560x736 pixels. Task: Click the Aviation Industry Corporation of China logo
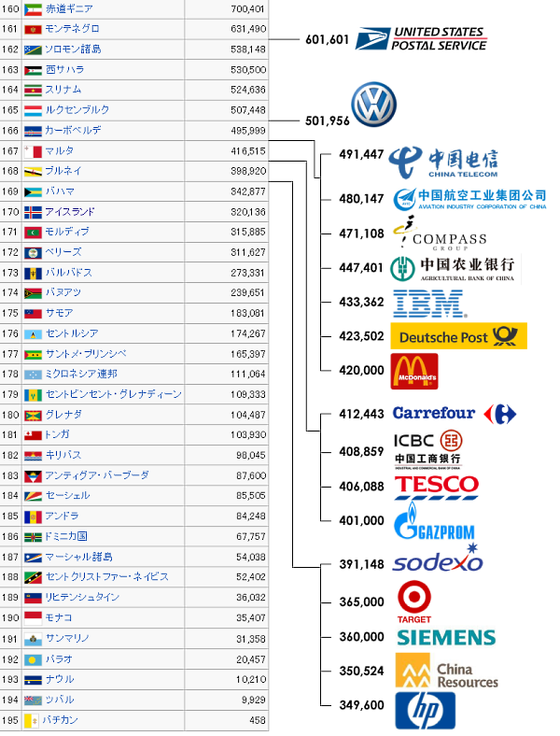tap(469, 199)
